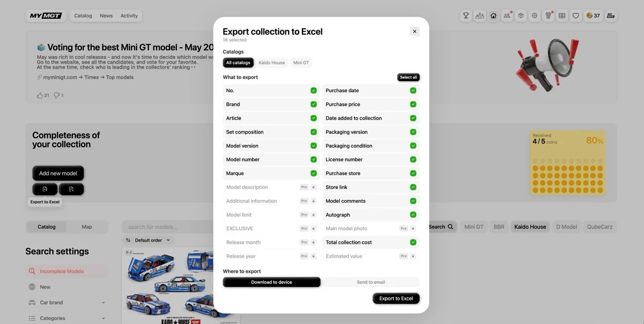Screen dimensions: 644x324
Task: Go to the home icon
Action: point(494,16)
